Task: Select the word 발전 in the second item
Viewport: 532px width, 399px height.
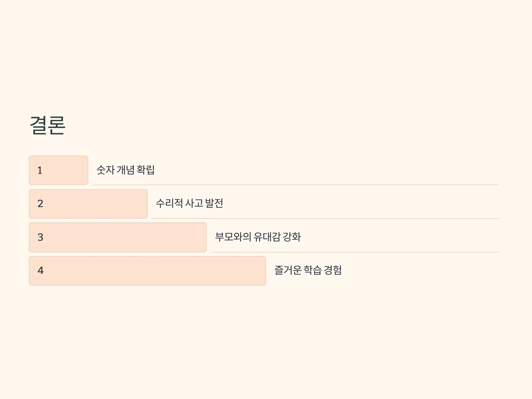Action: point(214,203)
